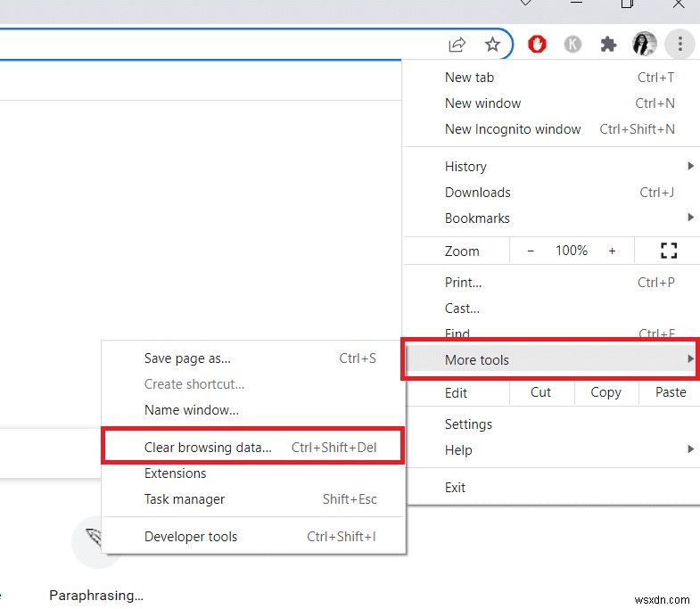Choose New window menu entry
The height and width of the screenshot is (609, 700).
pos(551,103)
